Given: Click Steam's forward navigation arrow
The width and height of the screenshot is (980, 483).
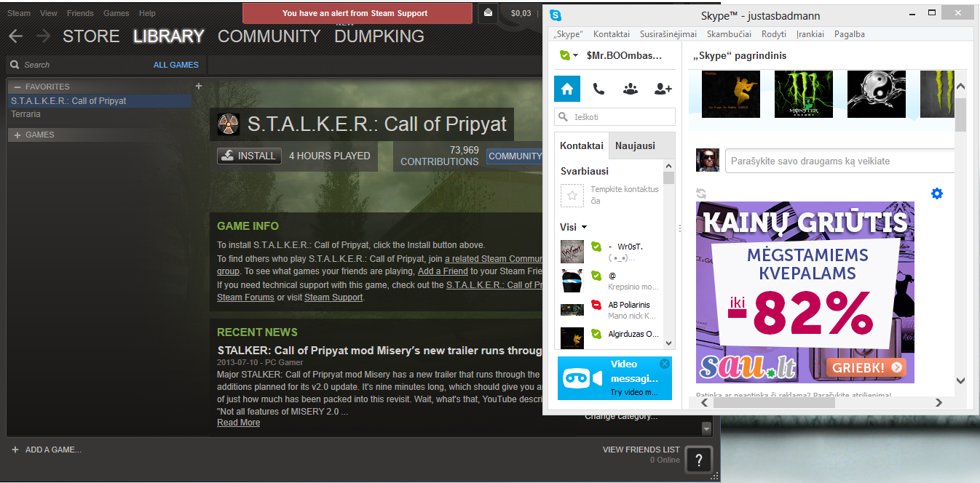Looking at the screenshot, I should tap(43, 36).
